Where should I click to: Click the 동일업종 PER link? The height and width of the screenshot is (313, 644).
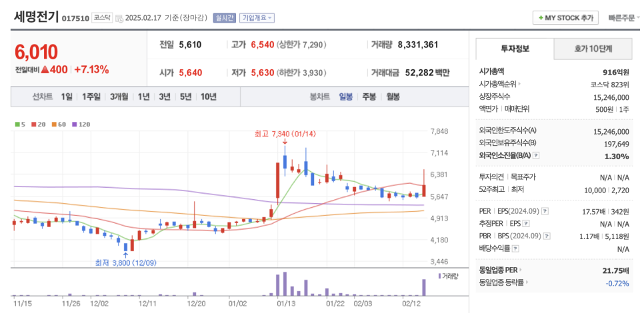point(498,270)
